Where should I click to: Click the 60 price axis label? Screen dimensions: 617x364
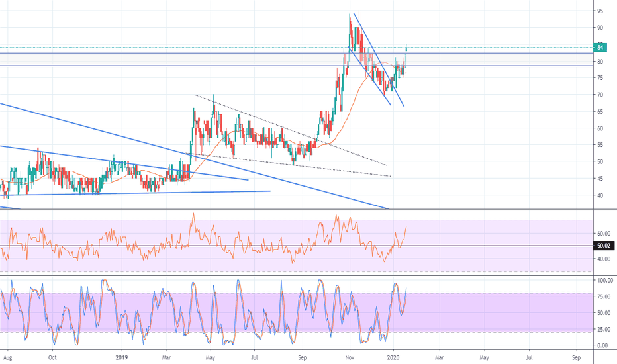click(x=600, y=128)
